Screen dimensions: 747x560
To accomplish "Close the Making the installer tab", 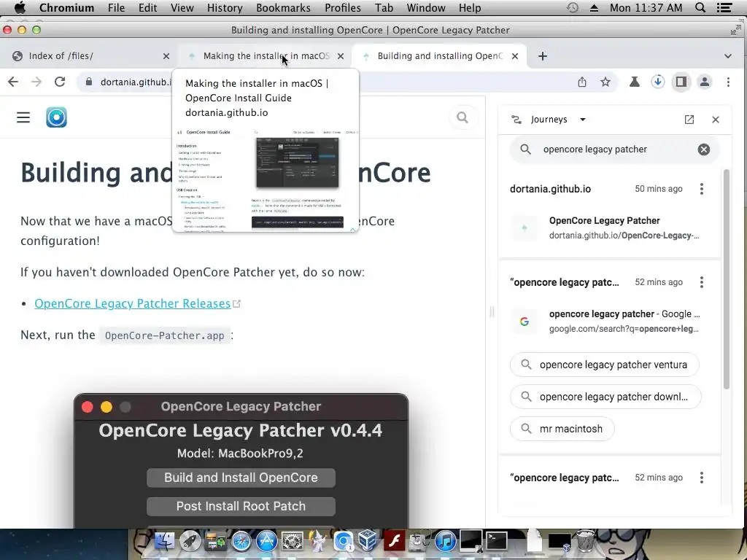I will 341,56.
